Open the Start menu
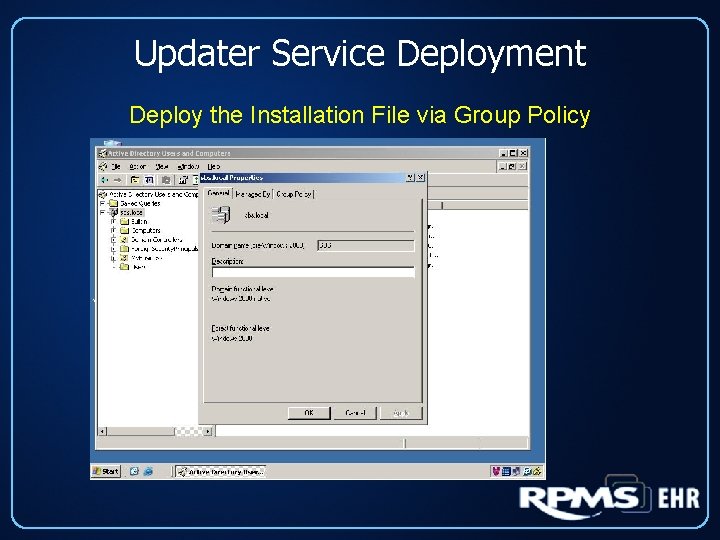The height and width of the screenshot is (540, 720). (106, 471)
